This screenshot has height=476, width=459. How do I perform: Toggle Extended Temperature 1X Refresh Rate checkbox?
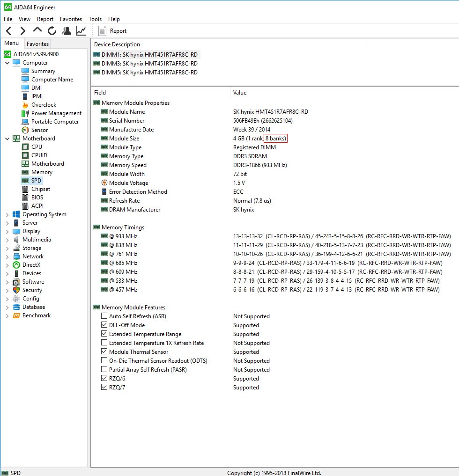point(104,343)
